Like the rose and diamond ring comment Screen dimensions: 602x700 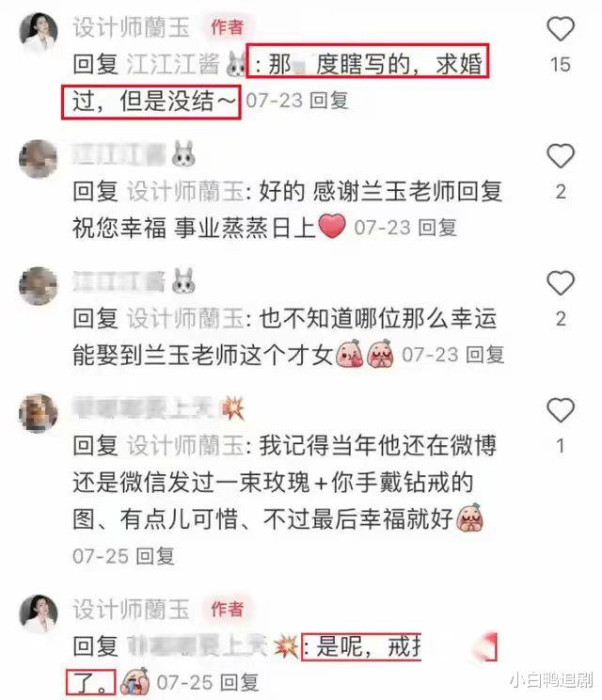560,410
